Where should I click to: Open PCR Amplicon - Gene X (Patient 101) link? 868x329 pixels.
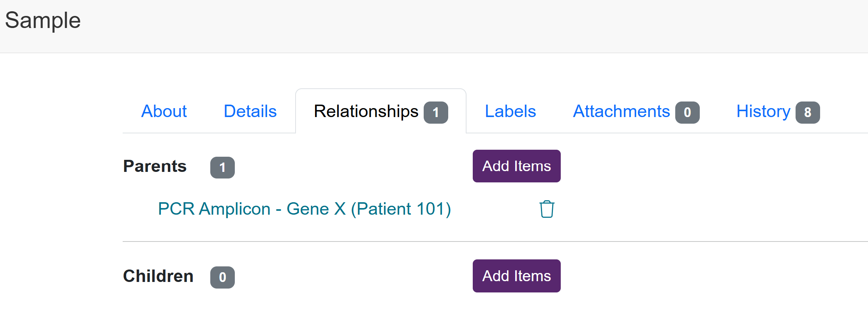point(305,209)
